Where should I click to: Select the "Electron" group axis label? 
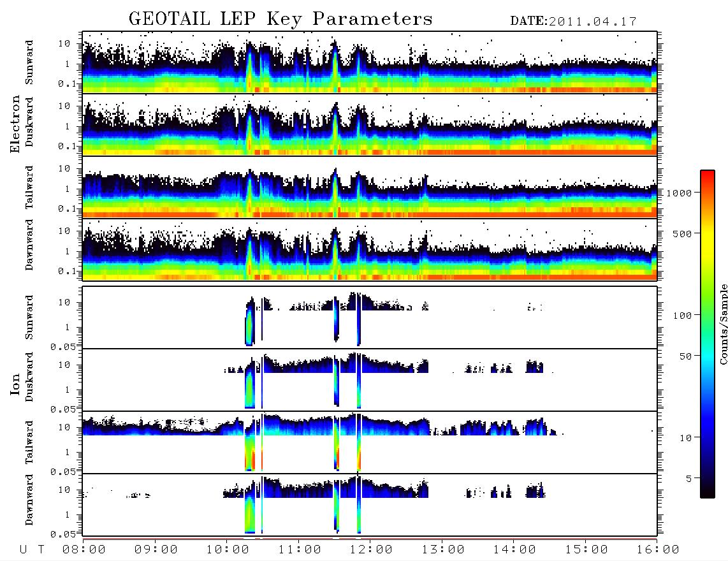click(15, 124)
